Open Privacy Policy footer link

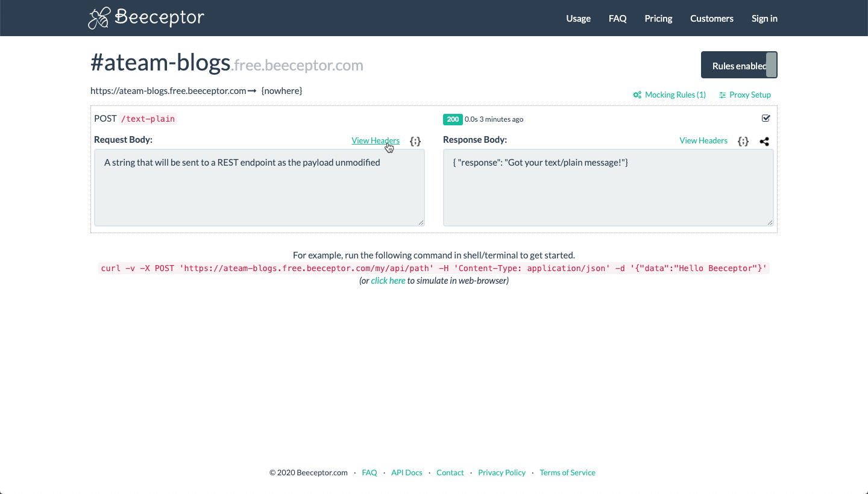(x=502, y=473)
